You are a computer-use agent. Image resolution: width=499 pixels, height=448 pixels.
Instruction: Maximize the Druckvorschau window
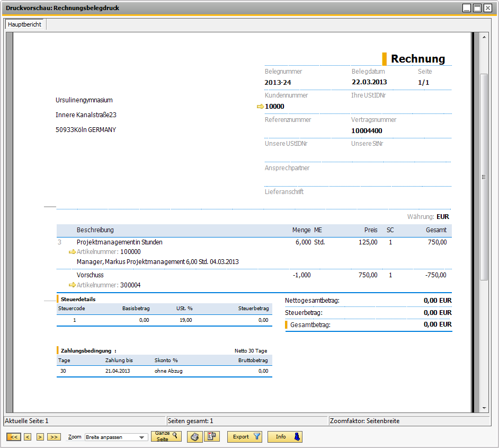point(477,8)
